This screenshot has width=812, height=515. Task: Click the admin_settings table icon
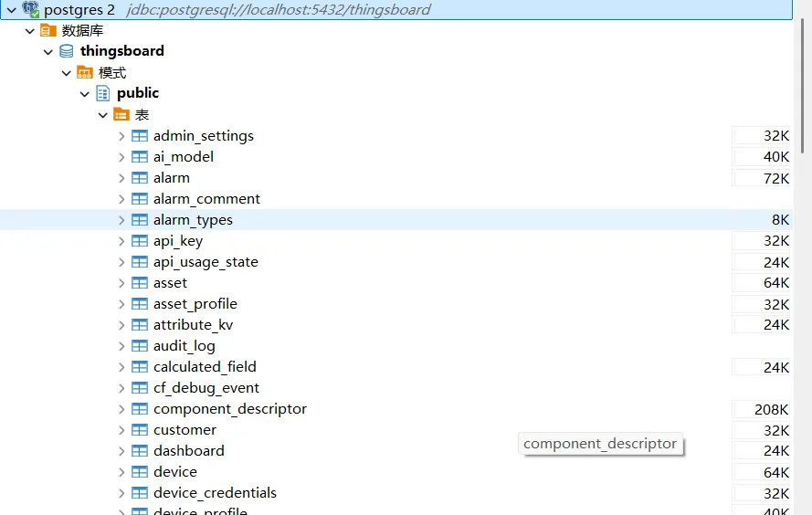point(140,136)
